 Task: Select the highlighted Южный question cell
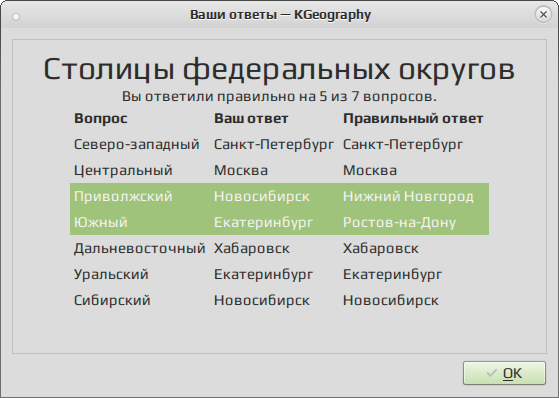pos(101,223)
